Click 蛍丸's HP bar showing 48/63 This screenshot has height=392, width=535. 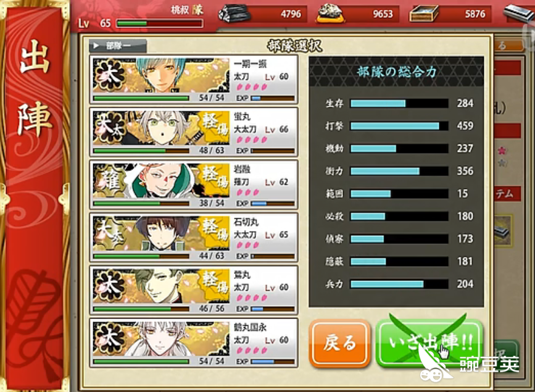click(141, 151)
